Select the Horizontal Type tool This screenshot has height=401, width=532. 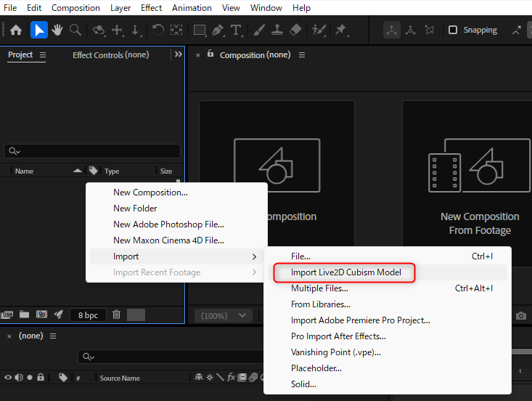tap(236, 31)
